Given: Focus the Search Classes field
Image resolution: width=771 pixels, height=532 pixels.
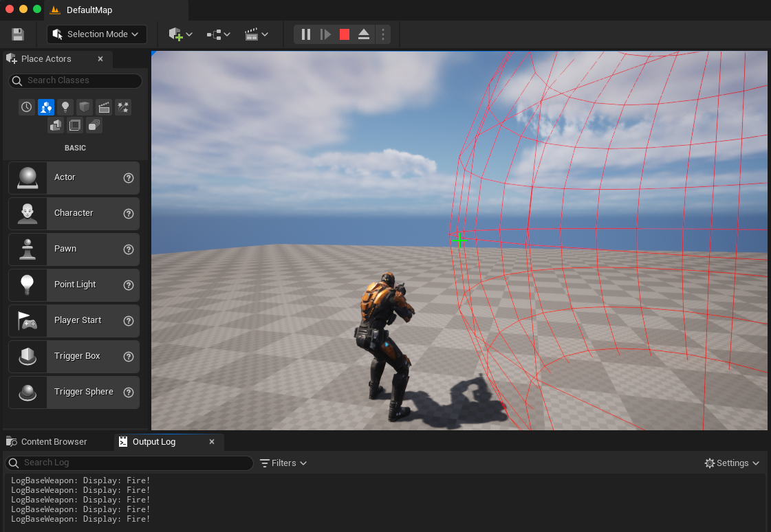Looking at the screenshot, I should [75, 80].
